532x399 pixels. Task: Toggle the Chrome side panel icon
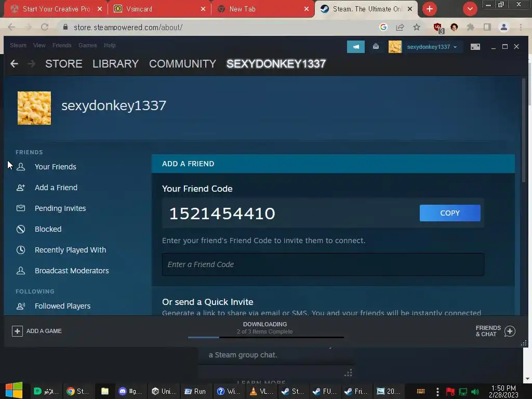click(487, 27)
